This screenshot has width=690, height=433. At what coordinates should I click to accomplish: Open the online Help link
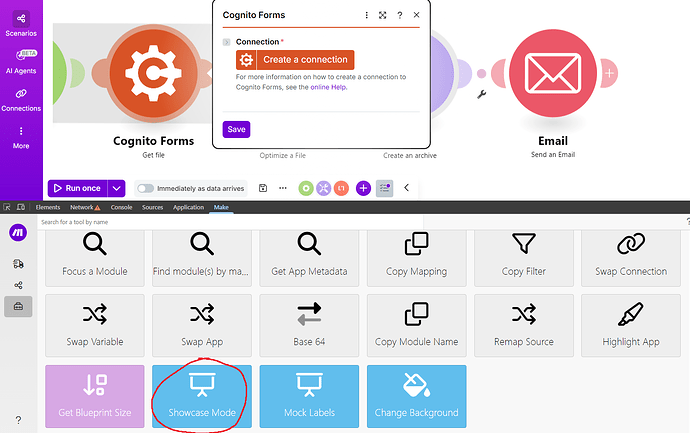point(328,87)
